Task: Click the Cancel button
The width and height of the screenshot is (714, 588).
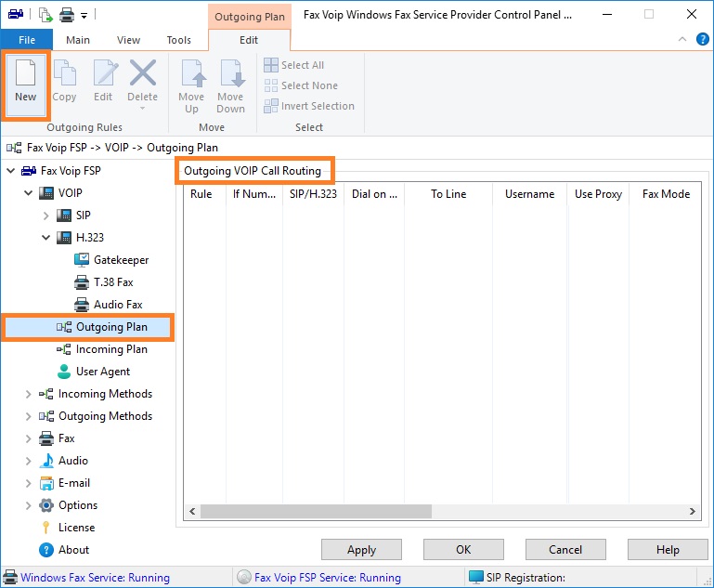Action: (x=565, y=550)
